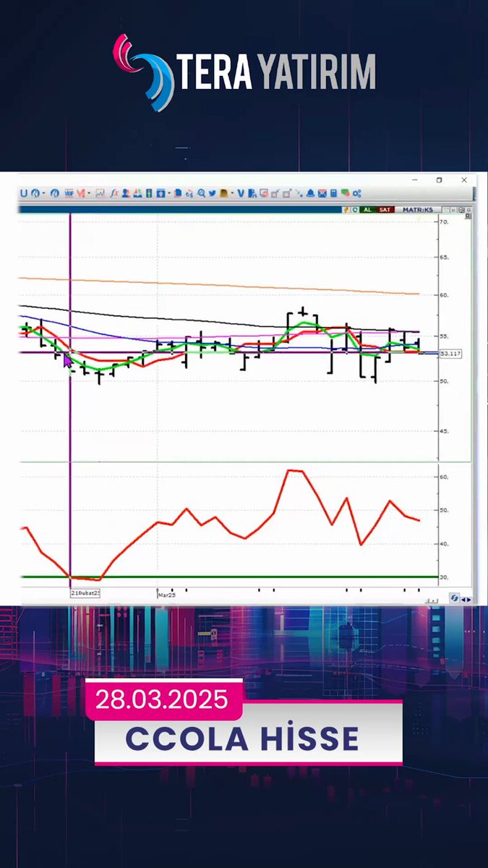Viewport: 488px width, 868px height.
Task: Open the first clock history icon
Action: tap(35, 193)
